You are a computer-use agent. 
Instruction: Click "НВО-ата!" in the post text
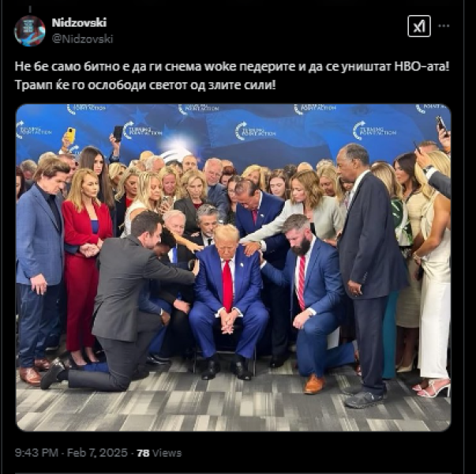tap(422, 66)
